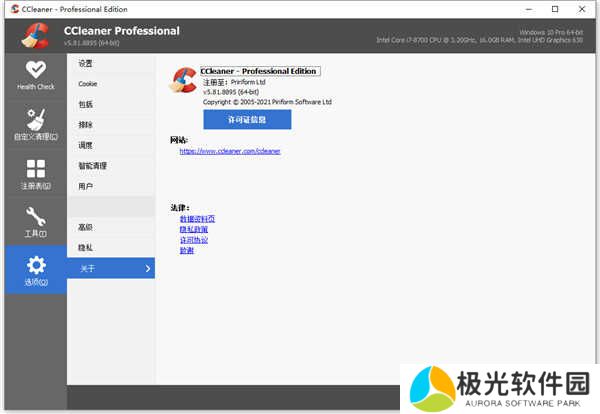Open the 工具 wrench icon
The height and width of the screenshot is (414, 600).
coord(35,215)
